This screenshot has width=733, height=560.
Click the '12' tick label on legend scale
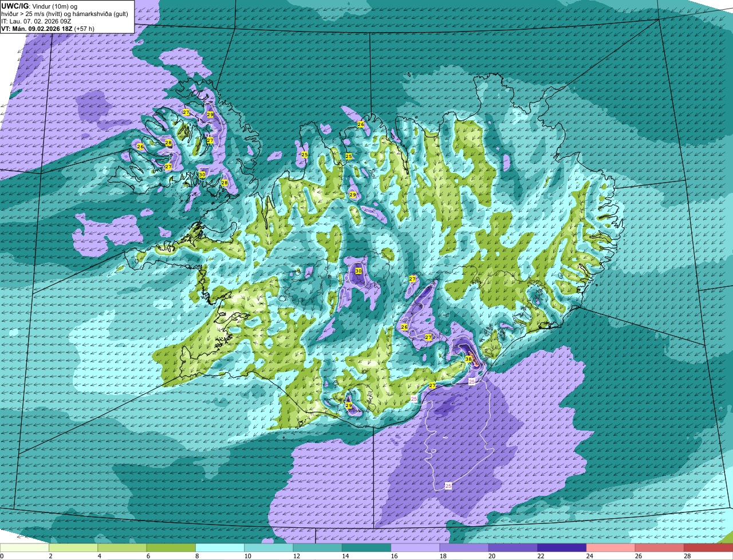296,556
